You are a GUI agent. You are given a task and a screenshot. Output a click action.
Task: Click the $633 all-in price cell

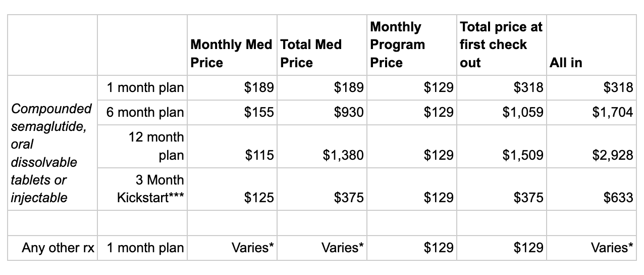click(618, 198)
